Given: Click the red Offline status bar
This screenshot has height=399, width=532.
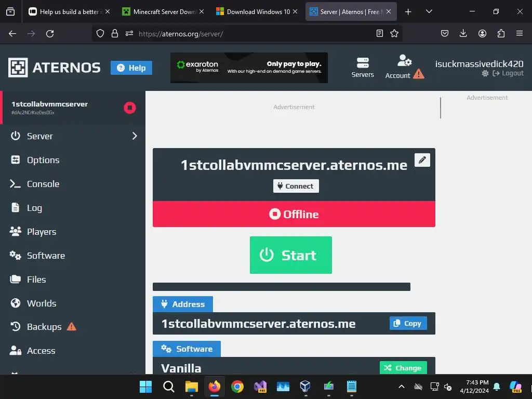Looking at the screenshot, I should click(x=294, y=214).
